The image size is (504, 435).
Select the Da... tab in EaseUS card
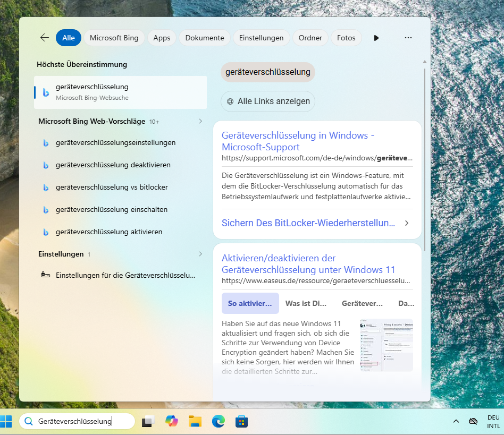tap(406, 303)
